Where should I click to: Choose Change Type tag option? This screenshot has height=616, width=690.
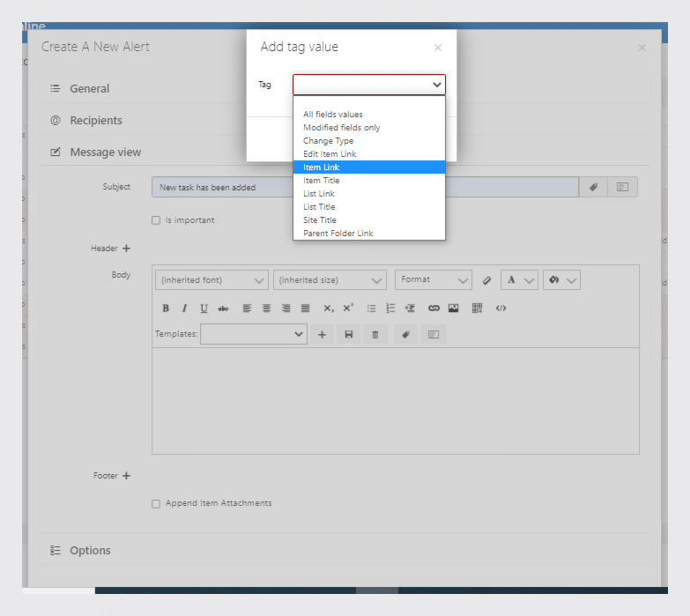[x=368, y=141]
